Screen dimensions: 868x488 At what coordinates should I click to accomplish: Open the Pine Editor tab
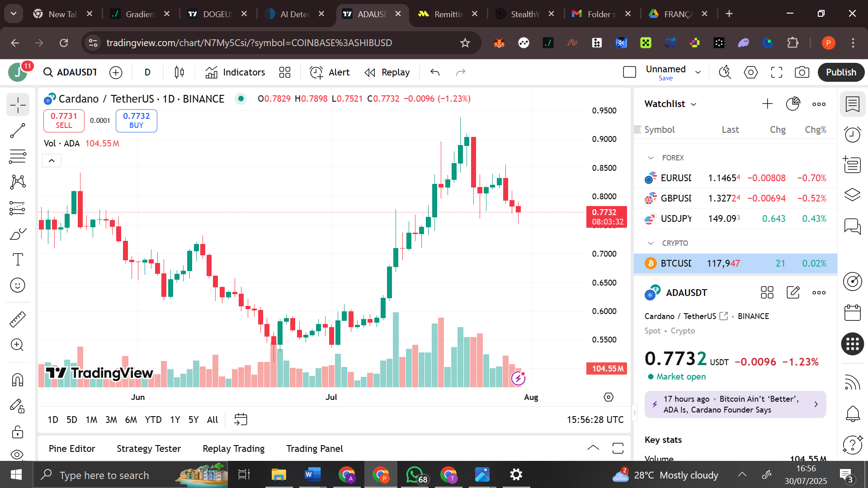coord(72,449)
